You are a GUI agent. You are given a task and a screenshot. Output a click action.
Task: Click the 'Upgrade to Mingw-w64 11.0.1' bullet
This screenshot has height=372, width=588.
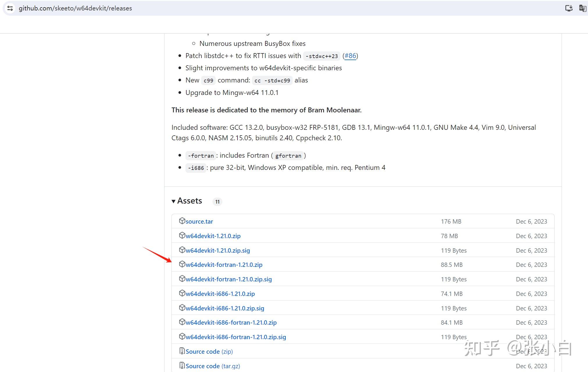click(232, 93)
